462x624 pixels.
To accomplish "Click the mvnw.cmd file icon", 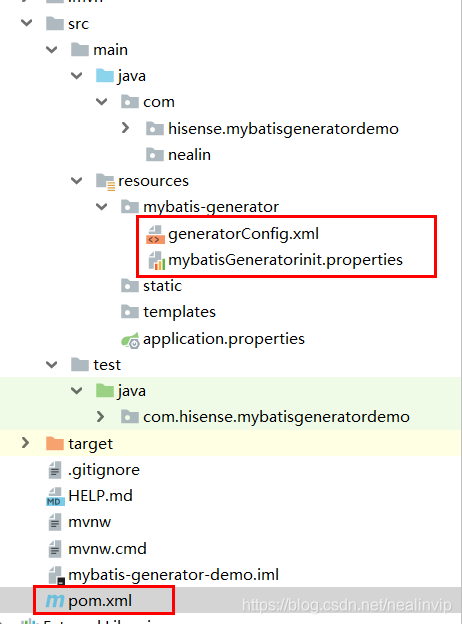I will click(x=55, y=549).
